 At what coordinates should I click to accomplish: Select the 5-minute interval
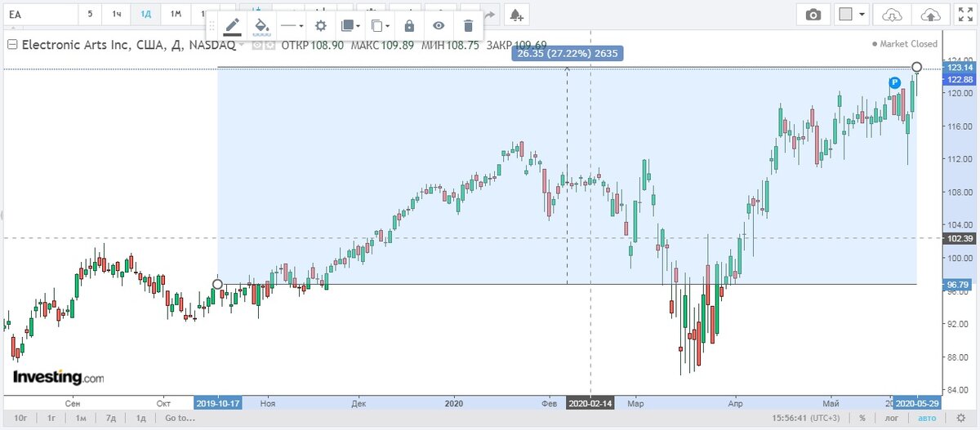tap(90, 15)
